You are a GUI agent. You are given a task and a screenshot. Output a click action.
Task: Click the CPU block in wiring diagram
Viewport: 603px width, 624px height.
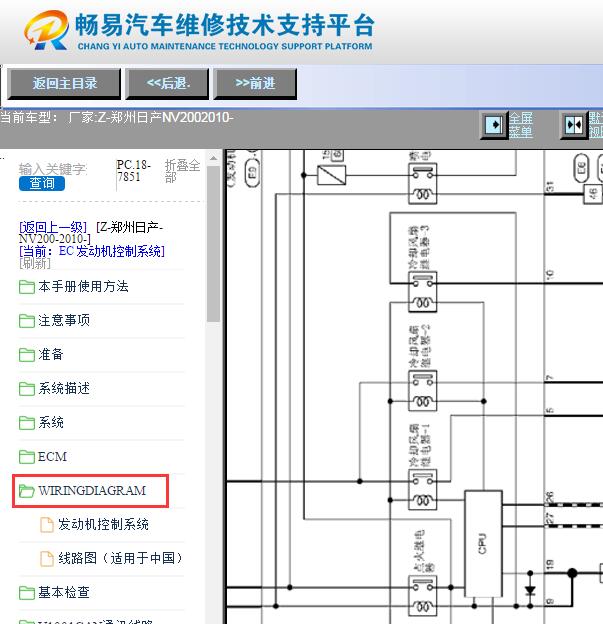click(x=483, y=544)
